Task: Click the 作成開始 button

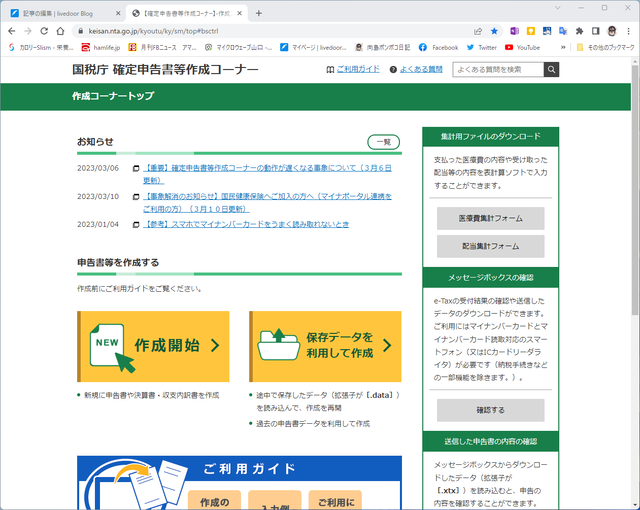Action: 153,346
